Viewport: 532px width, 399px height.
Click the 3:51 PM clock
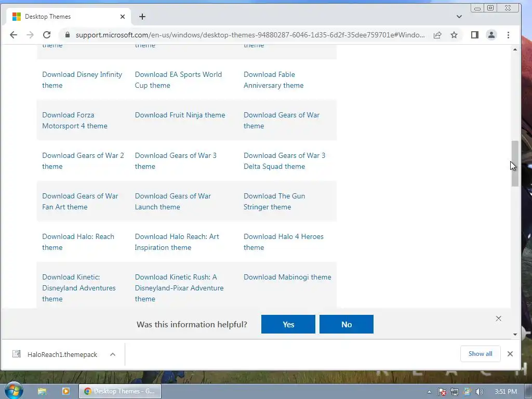[506, 392]
